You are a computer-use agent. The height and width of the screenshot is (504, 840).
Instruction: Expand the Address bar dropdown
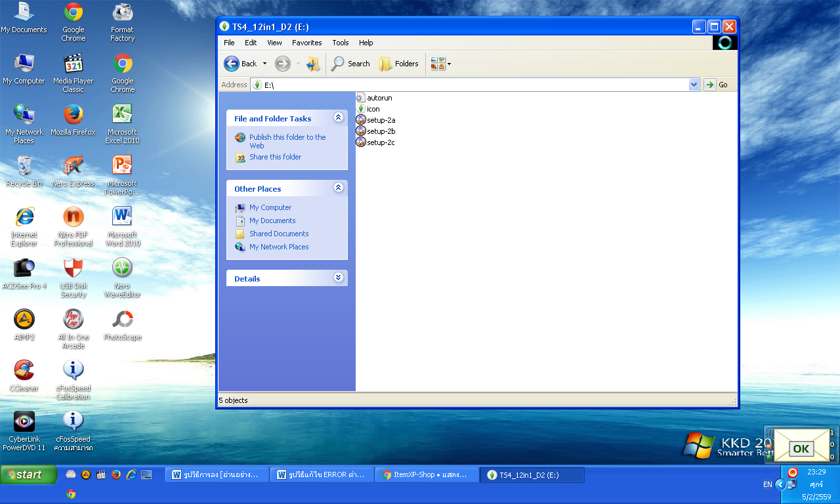pyautogui.click(x=694, y=85)
